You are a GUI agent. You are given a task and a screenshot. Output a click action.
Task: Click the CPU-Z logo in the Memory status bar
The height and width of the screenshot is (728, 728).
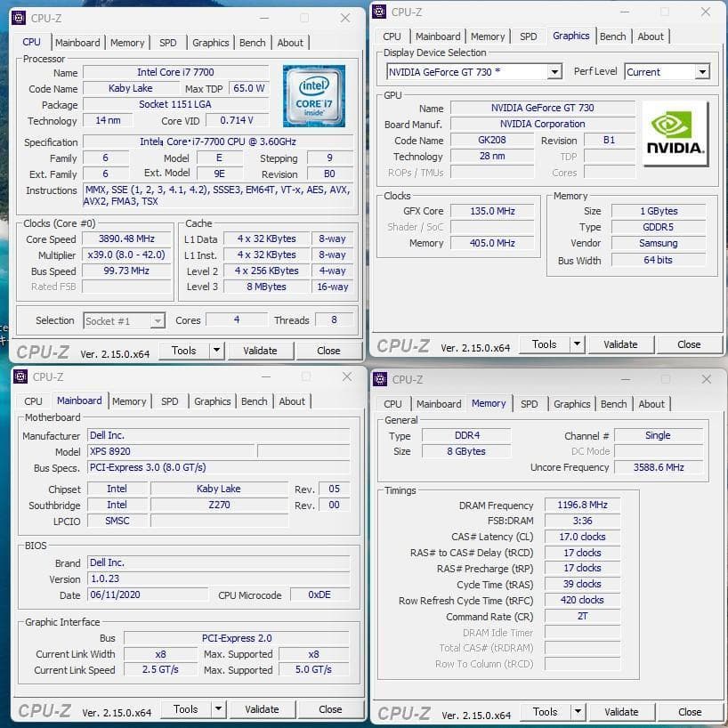[403, 712]
